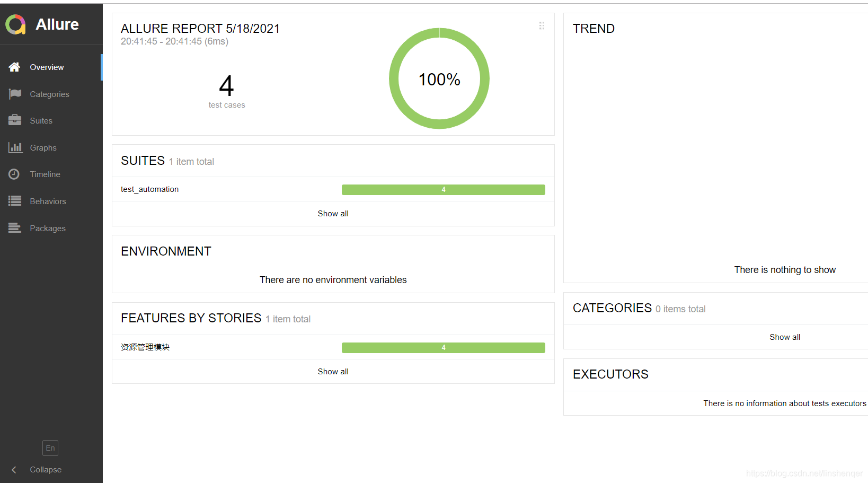Open the test_automation suite

pyautogui.click(x=149, y=189)
